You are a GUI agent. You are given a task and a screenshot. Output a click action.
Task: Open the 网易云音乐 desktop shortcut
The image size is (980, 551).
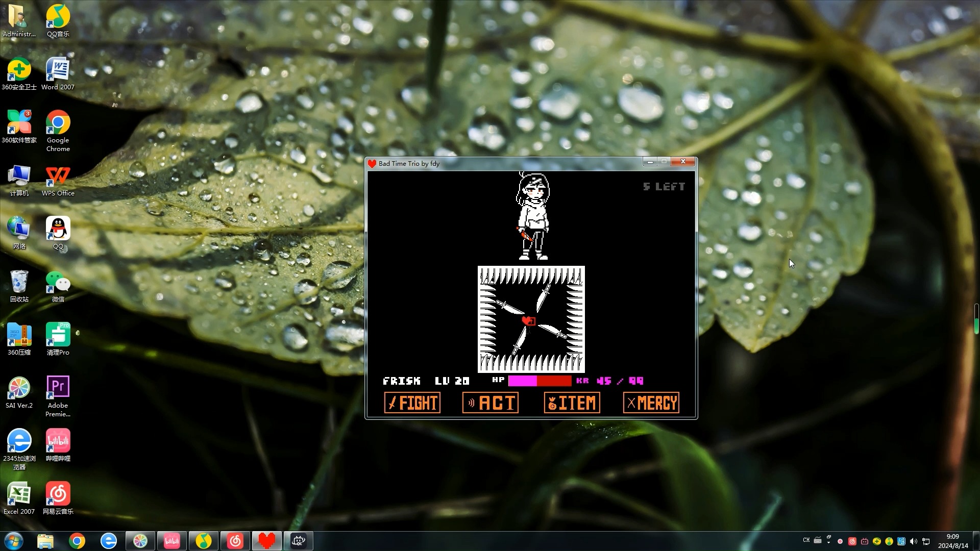(58, 498)
